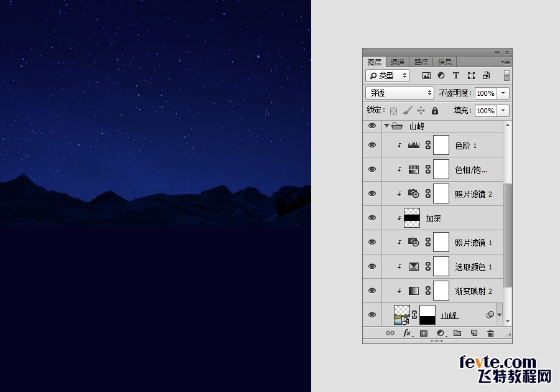Switch to the 路径 tab
The width and height of the screenshot is (560, 392).
coord(421,62)
